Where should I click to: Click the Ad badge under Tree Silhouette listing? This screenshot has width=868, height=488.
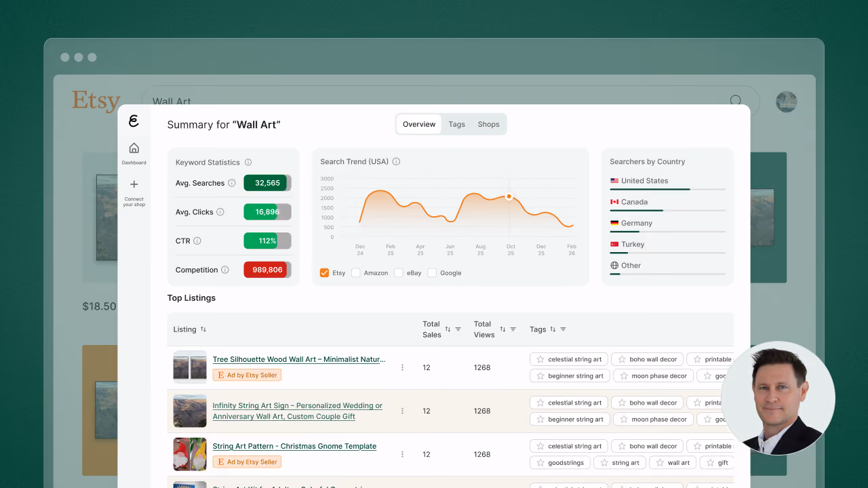tap(247, 375)
